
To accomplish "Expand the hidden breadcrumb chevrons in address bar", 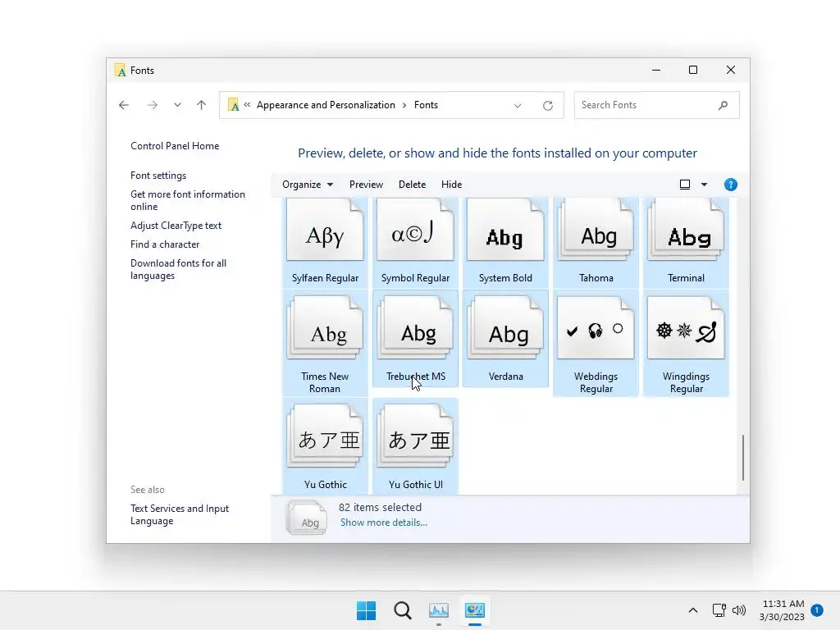I will tap(247, 104).
